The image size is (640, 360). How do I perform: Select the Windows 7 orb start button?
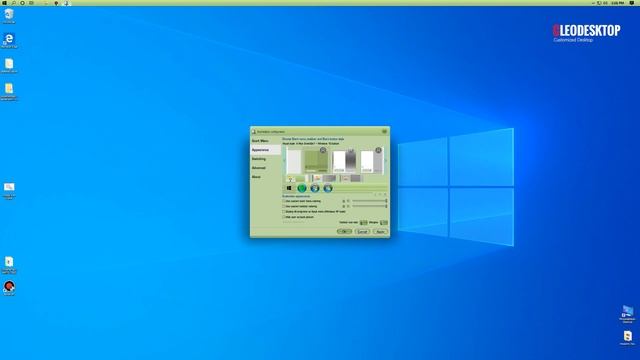coord(315,188)
